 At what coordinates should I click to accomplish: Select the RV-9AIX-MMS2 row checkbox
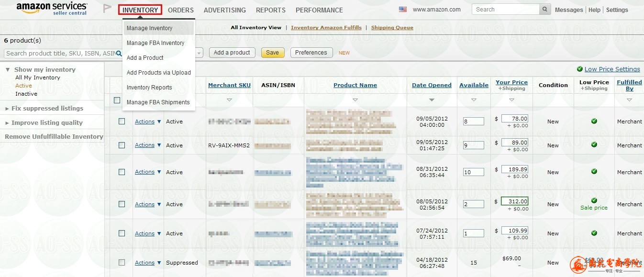(x=122, y=145)
